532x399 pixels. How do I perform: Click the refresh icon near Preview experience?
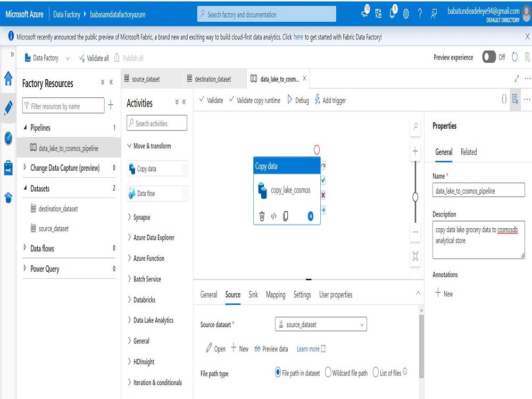[x=514, y=57]
